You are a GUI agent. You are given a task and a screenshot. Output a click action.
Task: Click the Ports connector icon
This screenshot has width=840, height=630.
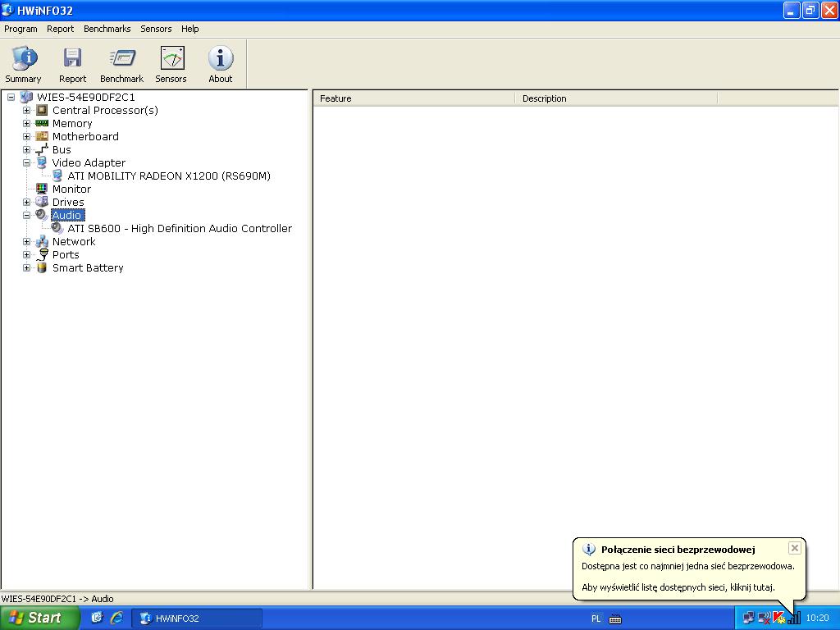(x=42, y=255)
